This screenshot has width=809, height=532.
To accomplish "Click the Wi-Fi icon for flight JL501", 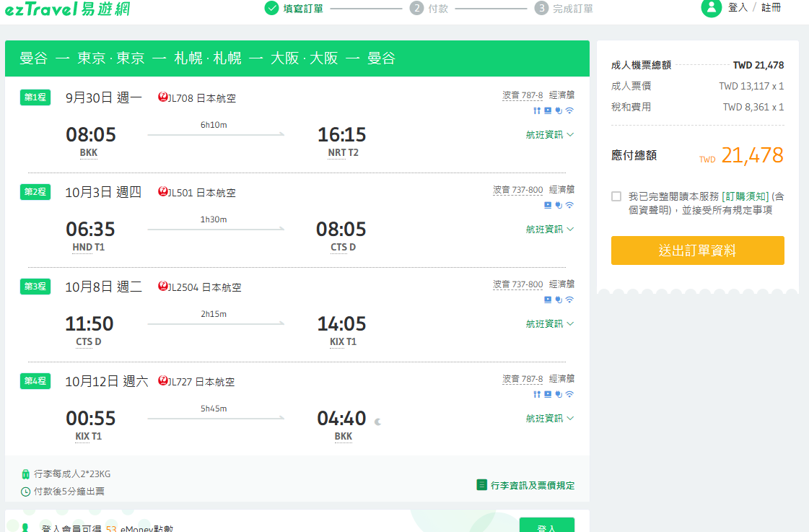I will coord(569,205).
